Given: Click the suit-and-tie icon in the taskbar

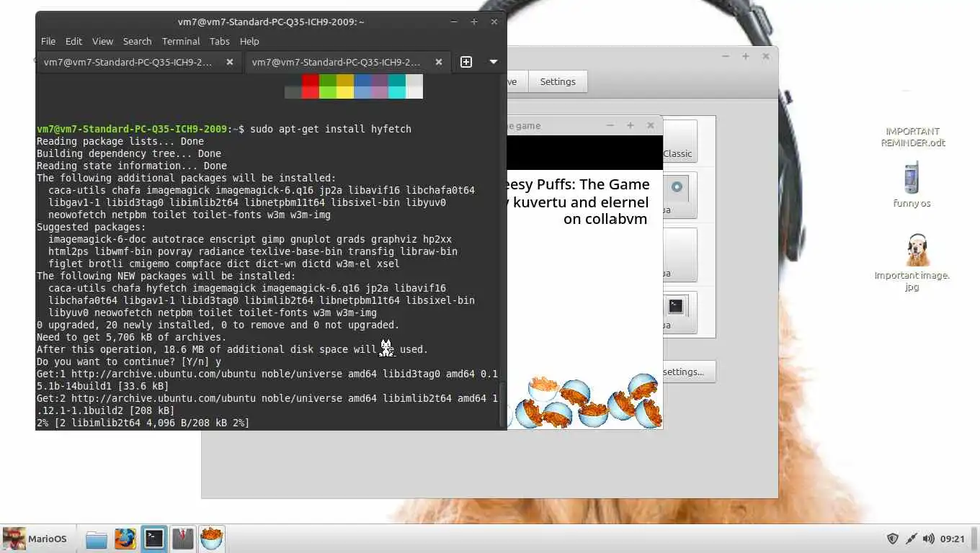Looking at the screenshot, I should (182, 539).
